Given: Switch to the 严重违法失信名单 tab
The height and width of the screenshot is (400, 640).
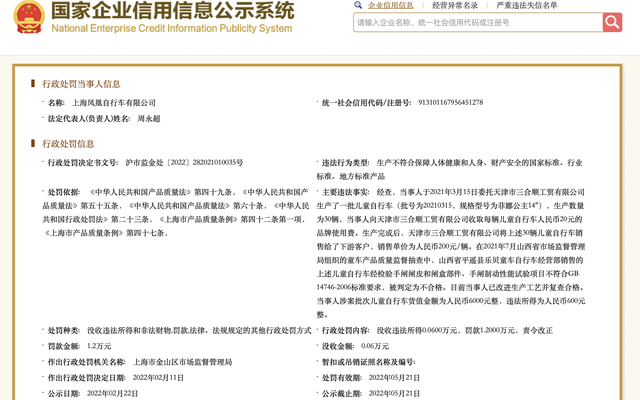Looking at the screenshot, I should pyautogui.click(x=527, y=5).
